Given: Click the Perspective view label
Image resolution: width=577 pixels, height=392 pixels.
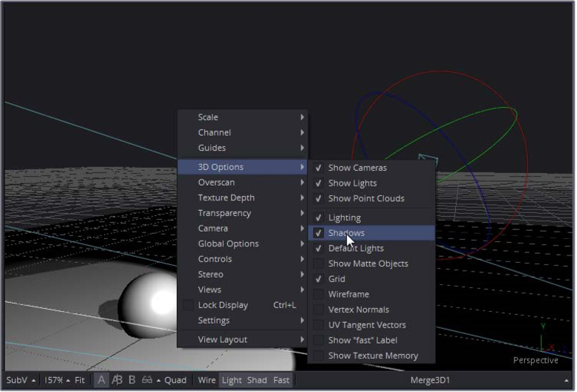Looking at the screenshot, I should [x=535, y=361].
